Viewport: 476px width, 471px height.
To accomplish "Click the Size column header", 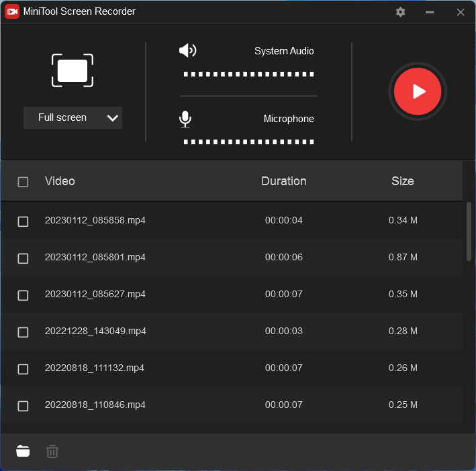I will (403, 181).
